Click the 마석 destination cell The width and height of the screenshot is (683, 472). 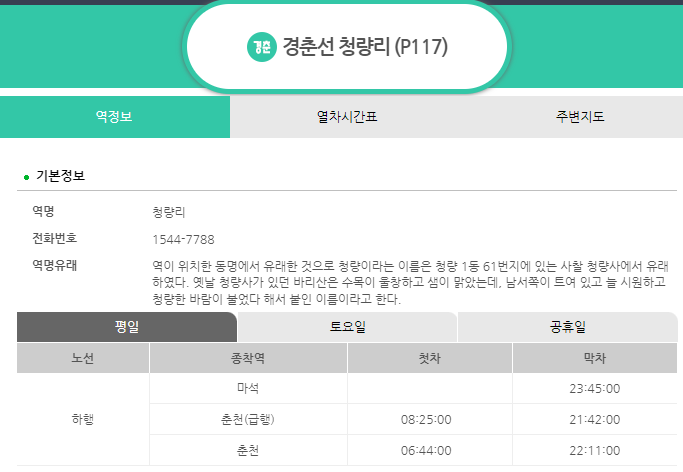248,388
